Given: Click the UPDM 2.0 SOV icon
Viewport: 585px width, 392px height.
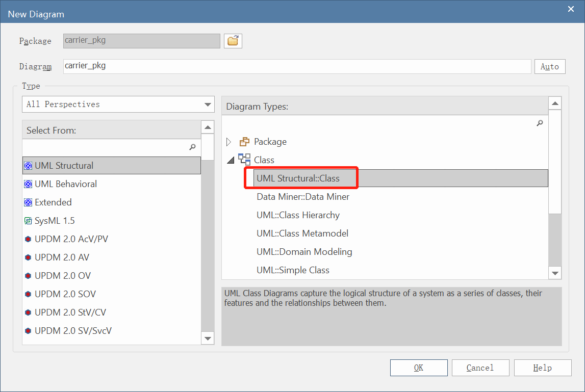Looking at the screenshot, I should coord(28,294).
